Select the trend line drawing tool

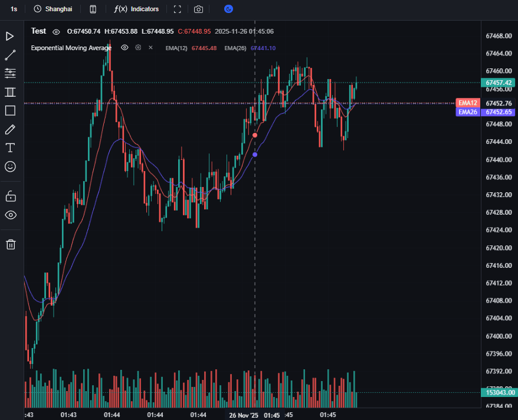tap(10, 55)
